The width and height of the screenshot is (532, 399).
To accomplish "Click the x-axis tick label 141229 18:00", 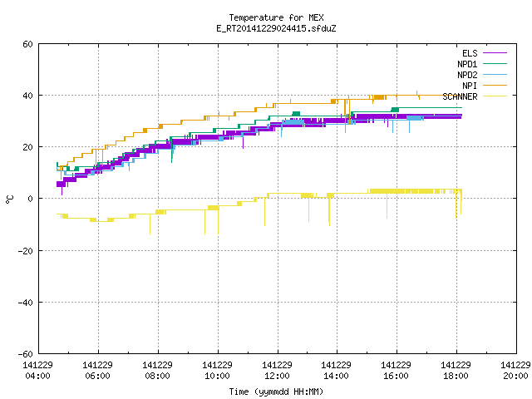I will [x=456, y=371].
